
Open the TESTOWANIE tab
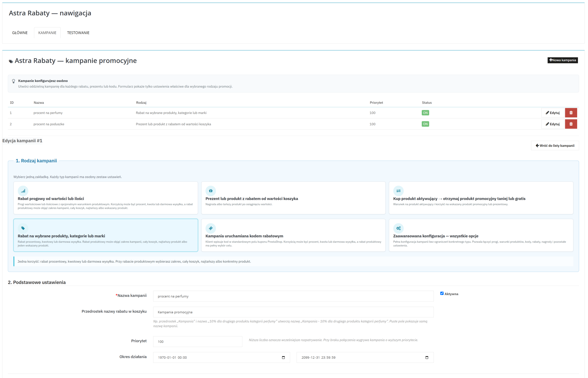[x=78, y=33]
